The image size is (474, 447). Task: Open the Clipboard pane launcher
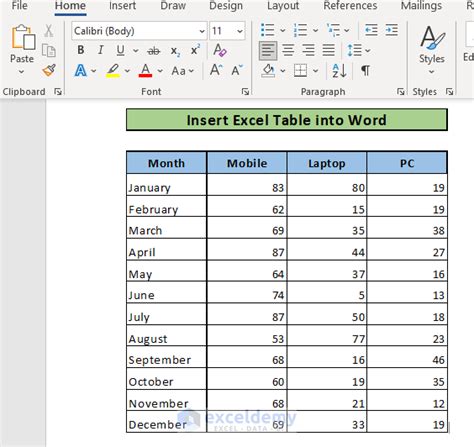click(58, 91)
